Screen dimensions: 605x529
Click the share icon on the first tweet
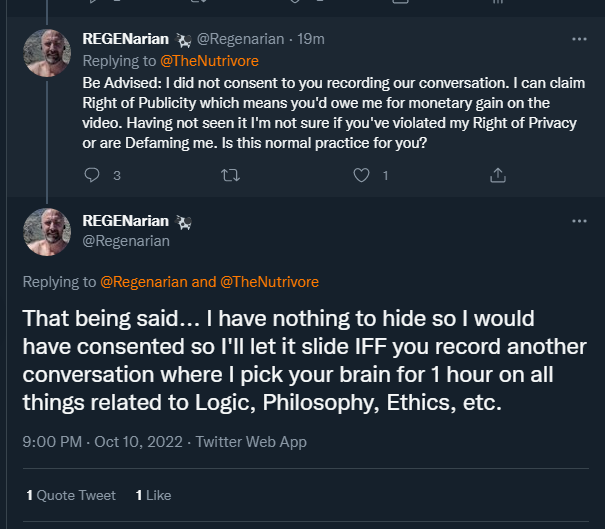click(x=497, y=175)
